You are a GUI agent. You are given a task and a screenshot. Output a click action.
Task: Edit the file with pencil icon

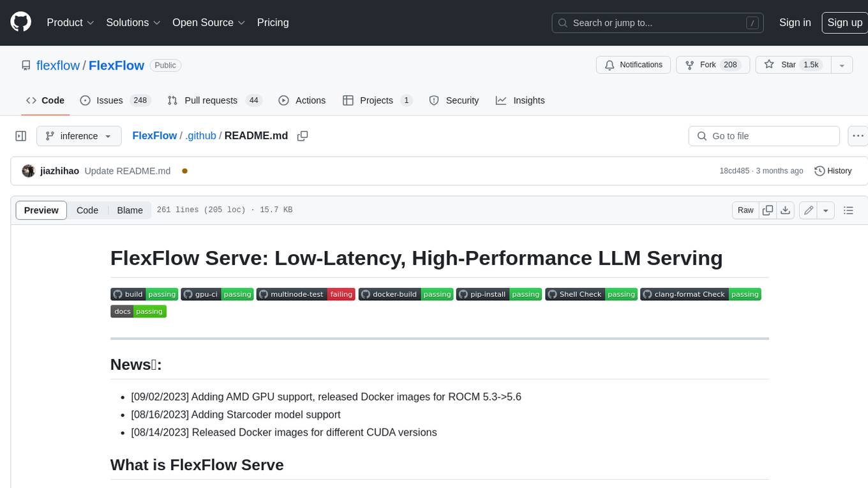tap(809, 210)
